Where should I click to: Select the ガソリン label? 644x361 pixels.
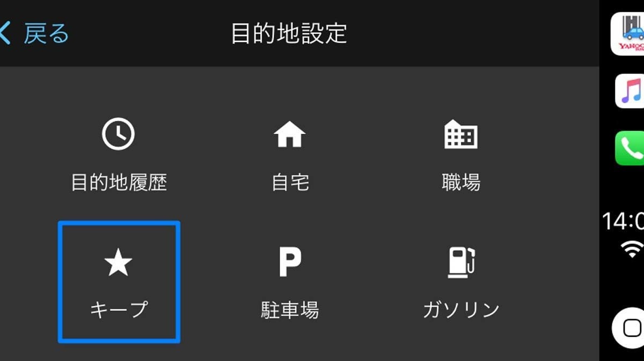point(462,310)
